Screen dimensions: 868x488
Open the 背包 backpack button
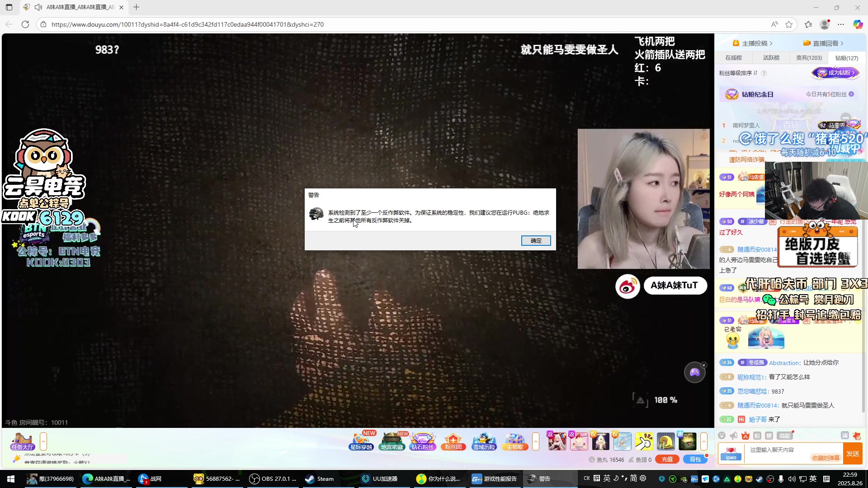695,460
